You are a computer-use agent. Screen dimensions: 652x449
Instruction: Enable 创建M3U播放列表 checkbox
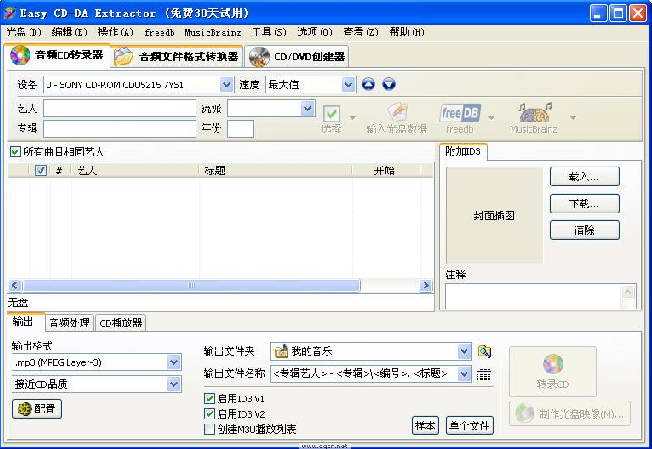point(210,429)
